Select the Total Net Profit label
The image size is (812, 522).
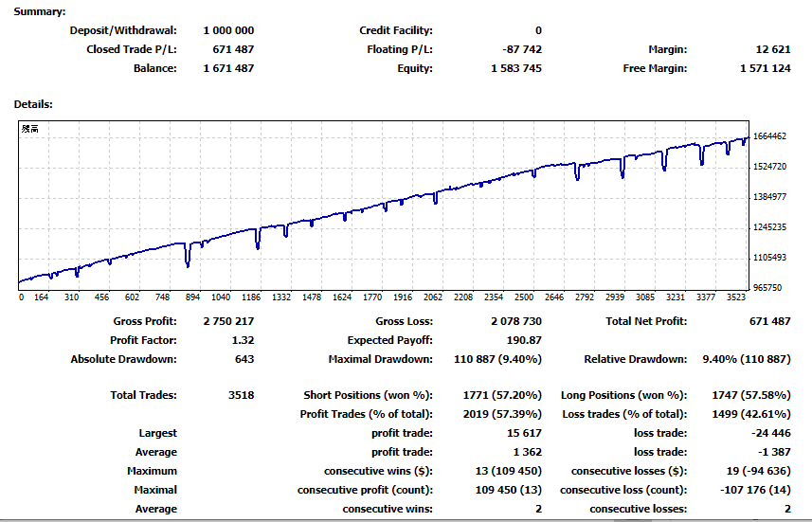[645, 321]
